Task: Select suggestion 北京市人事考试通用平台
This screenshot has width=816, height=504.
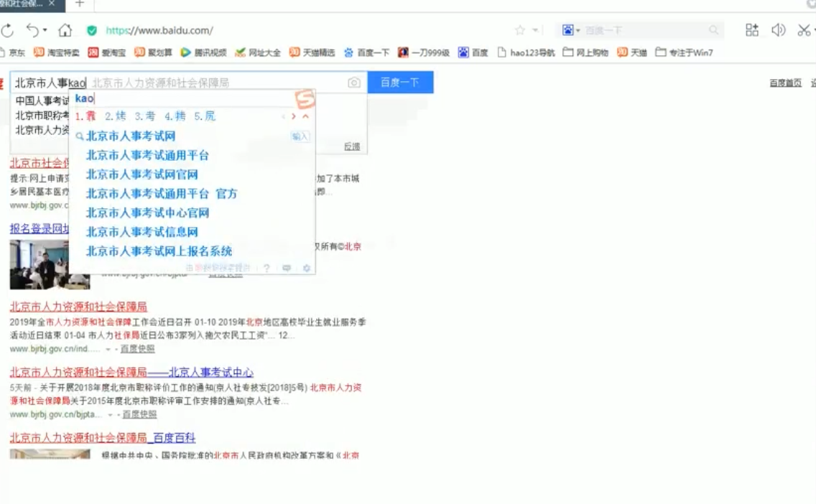Action: tap(147, 156)
